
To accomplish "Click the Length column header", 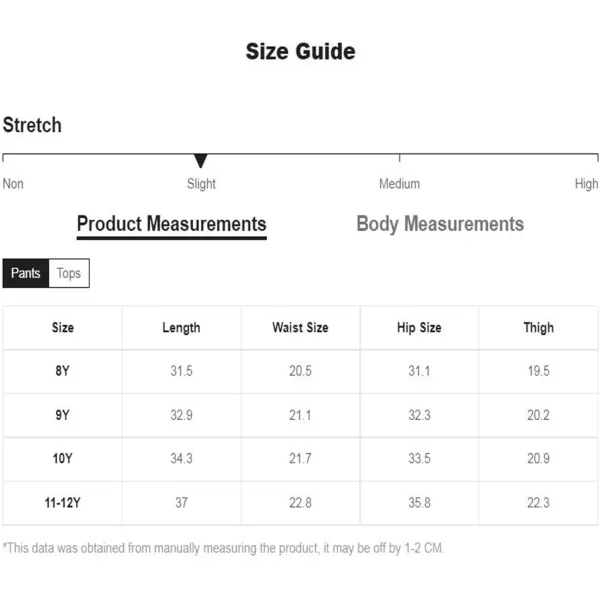I will [x=181, y=328].
